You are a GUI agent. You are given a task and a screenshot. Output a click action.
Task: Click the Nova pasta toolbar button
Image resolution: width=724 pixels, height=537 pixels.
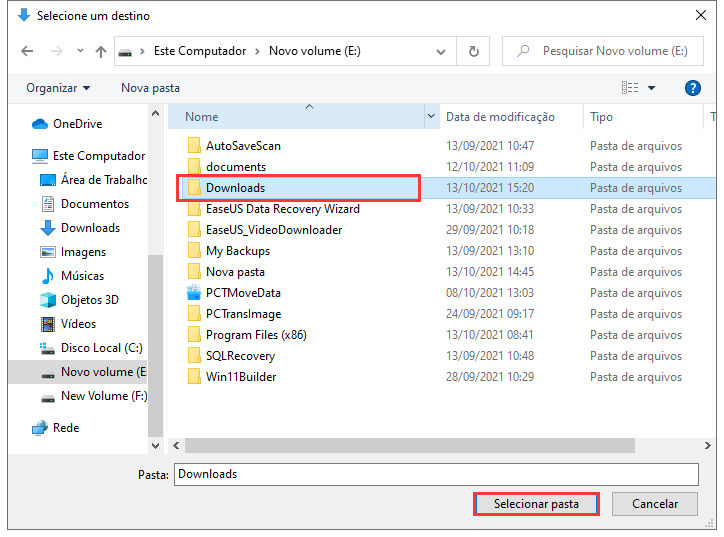pyautogui.click(x=150, y=88)
